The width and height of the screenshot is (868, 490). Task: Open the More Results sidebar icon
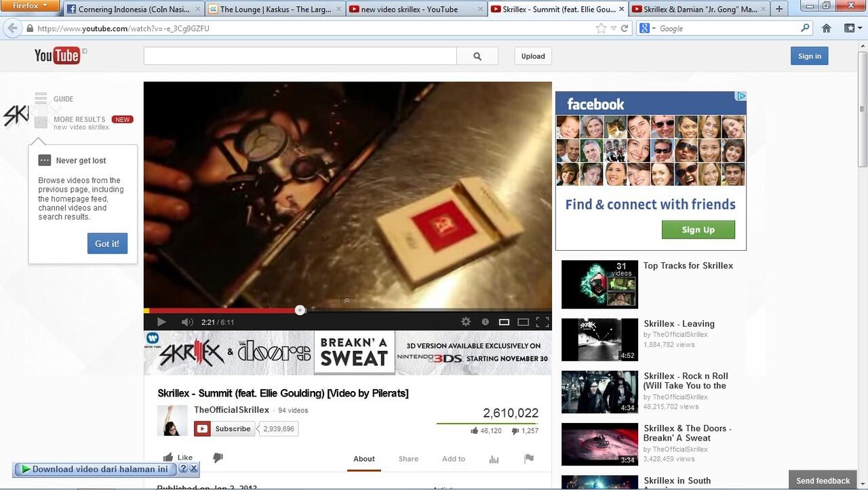(41, 123)
